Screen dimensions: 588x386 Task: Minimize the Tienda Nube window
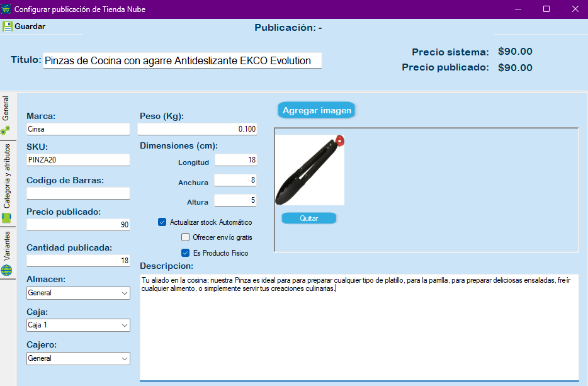pos(517,9)
